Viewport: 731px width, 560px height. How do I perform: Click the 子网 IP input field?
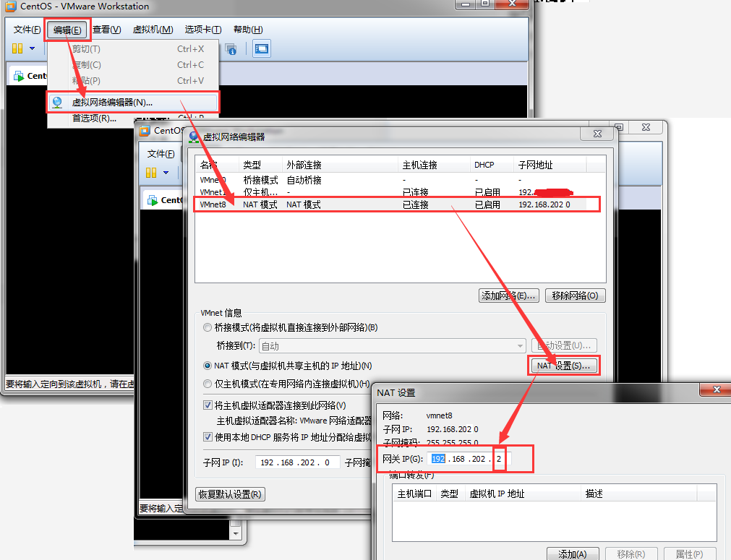pos(297,462)
